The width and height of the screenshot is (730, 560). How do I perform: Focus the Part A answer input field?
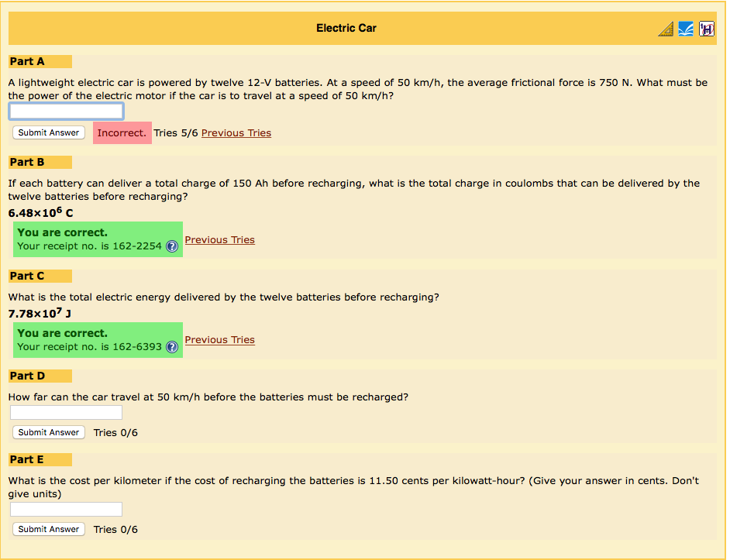click(x=66, y=112)
